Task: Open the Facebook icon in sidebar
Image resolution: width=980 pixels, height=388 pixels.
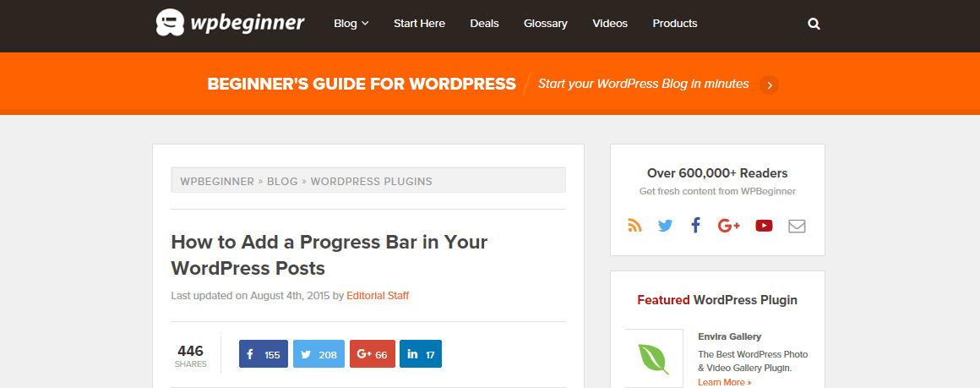Action: pyautogui.click(x=695, y=226)
